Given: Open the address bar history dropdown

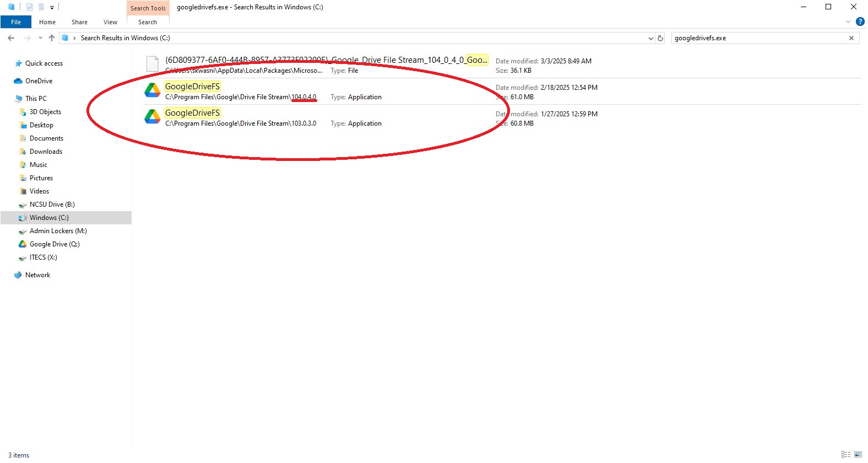Looking at the screenshot, I should pyautogui.click(x=651, y=38).
